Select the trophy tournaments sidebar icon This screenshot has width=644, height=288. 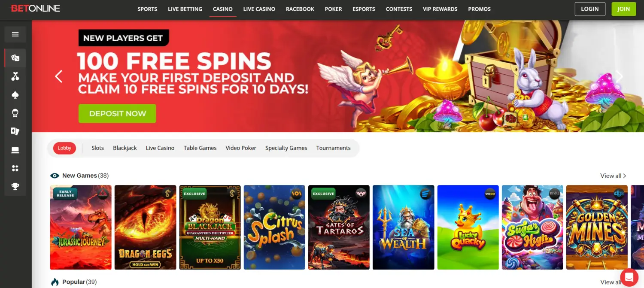coord(15,186)
